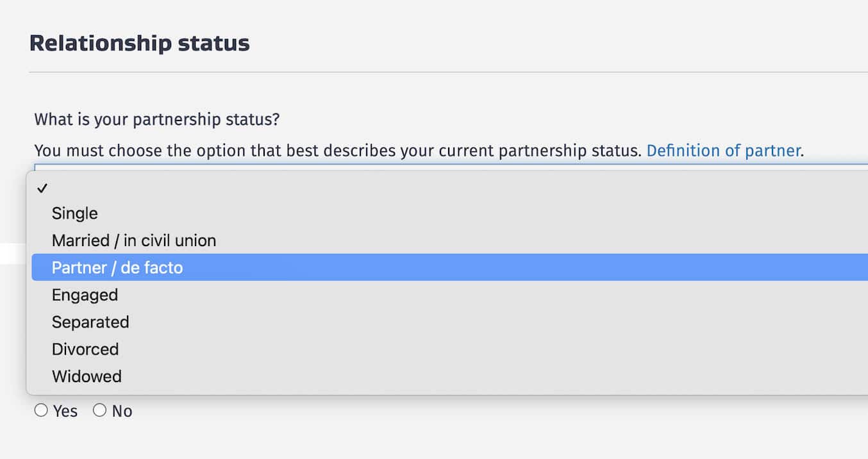Select the Yes radio button
Screen dimensions: 868x459
point(41,410)
